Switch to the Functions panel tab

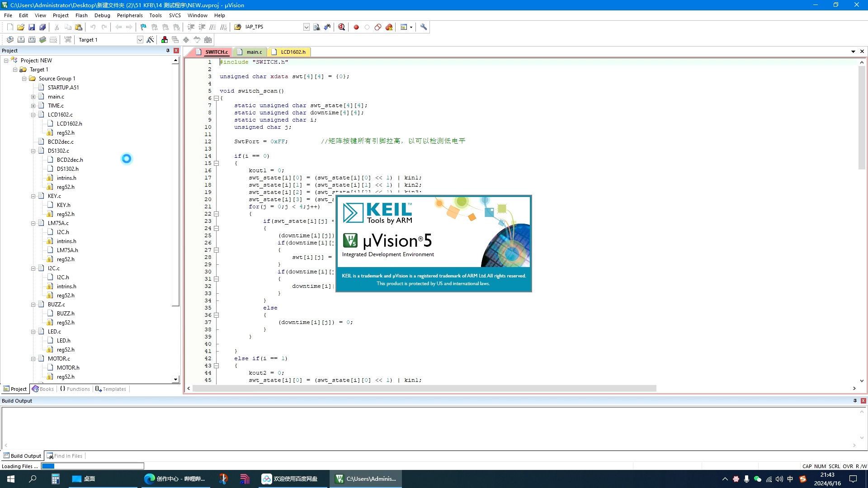(75, 389)
